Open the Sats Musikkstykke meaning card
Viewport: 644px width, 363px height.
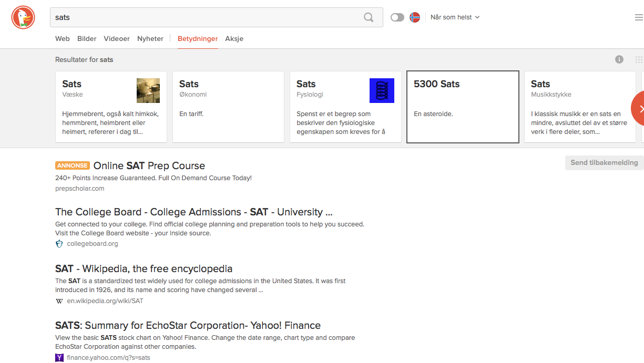click(580, 107)
